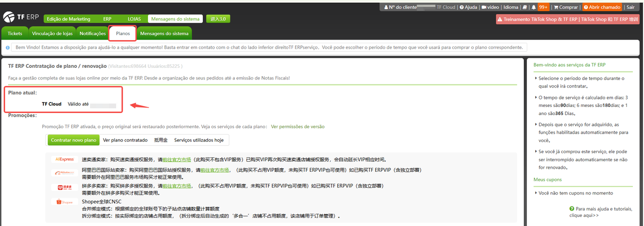Select the Ver plano contratado tab
644x226 pixels.
[125, 140]
